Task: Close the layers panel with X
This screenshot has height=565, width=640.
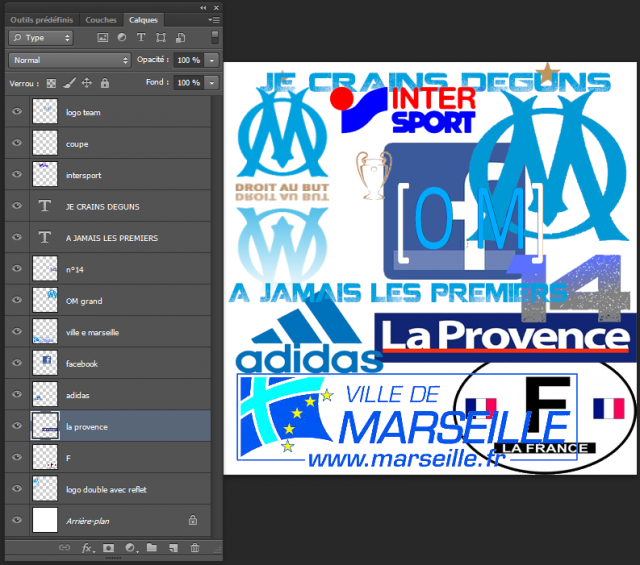Action: coord(216,8)
